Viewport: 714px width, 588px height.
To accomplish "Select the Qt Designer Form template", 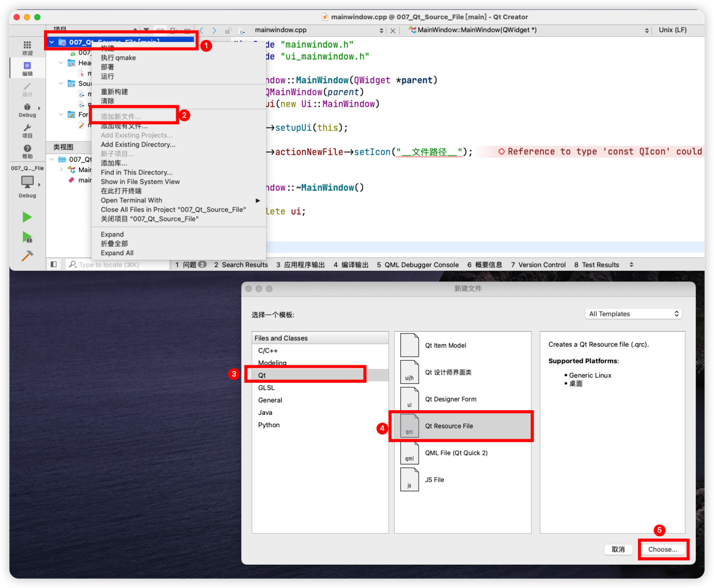I will coord(462,399).
